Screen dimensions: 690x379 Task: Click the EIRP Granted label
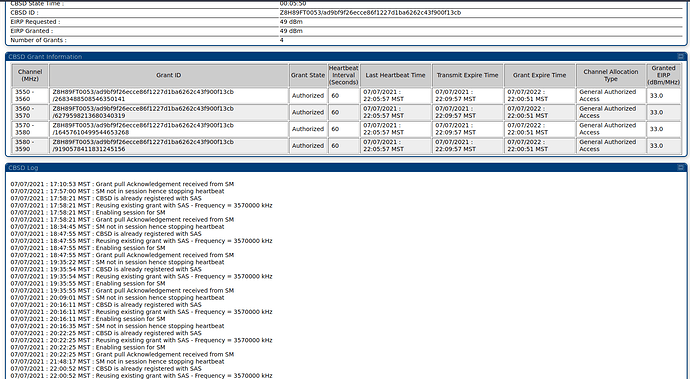coord(32,31)
